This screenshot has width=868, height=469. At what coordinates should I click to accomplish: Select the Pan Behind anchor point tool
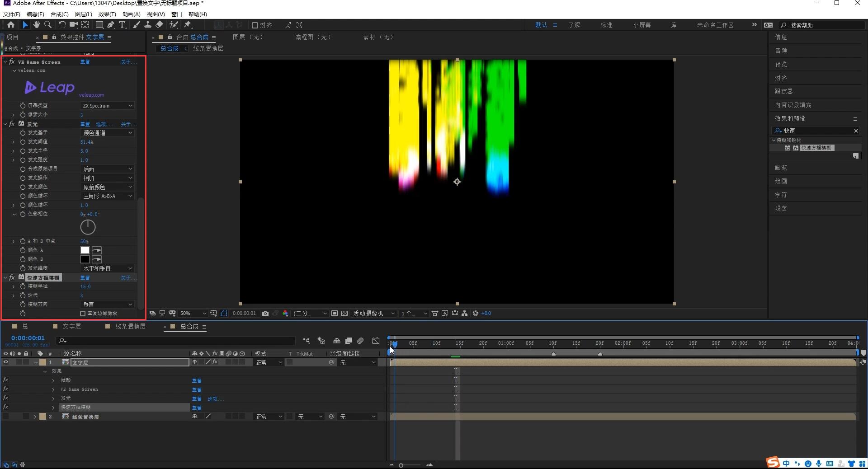tap(85, 25)
